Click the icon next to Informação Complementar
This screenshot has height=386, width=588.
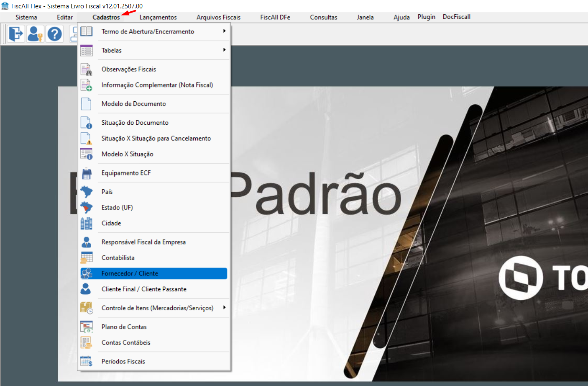click(87, 85)
